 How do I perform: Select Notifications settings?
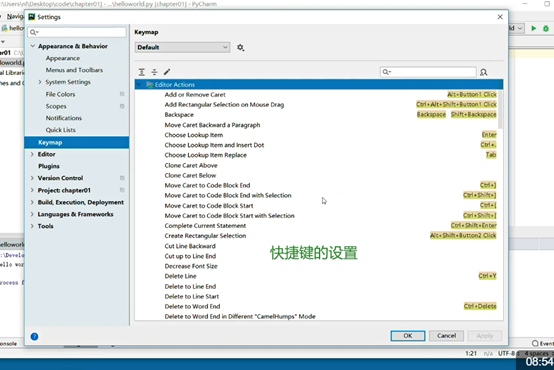coord(64,118)
